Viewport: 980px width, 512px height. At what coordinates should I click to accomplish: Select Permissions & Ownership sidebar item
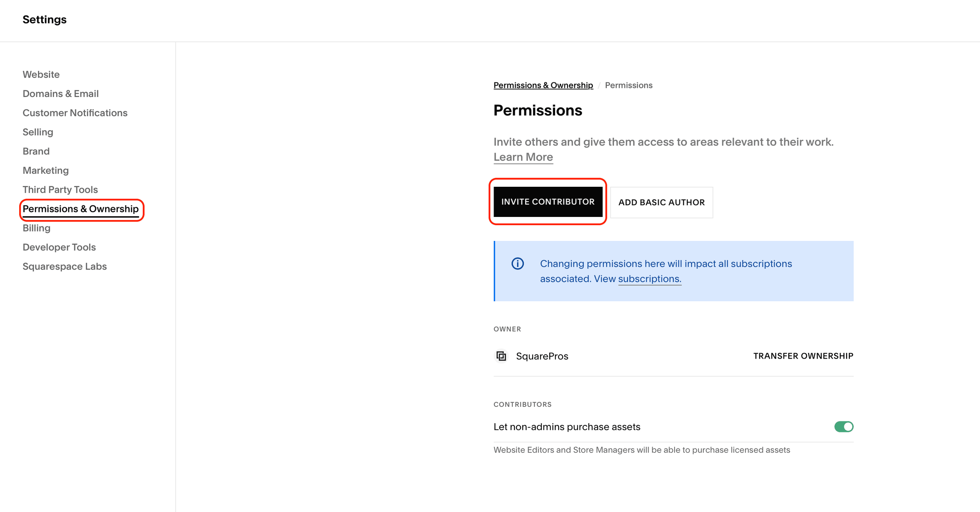80,209
